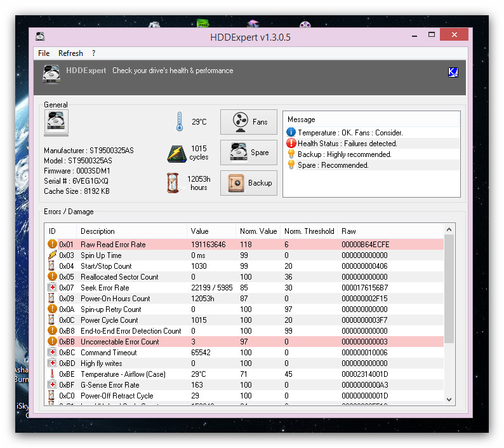The height and width of the screenshot is (448, 504).
Task: Open the File menu
Action: tap(44, 53)
